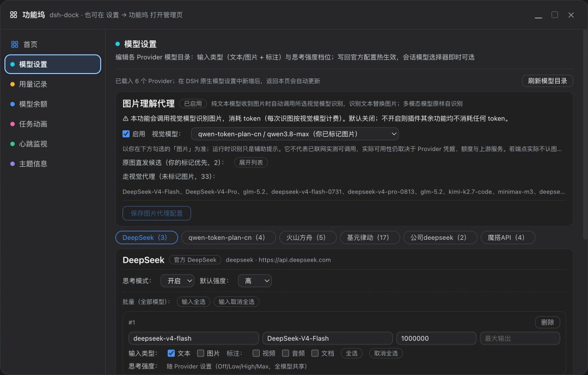Click 保存图片代理配置 button
The height and width of the screenshot is (375, 588).
coord(157,213)
